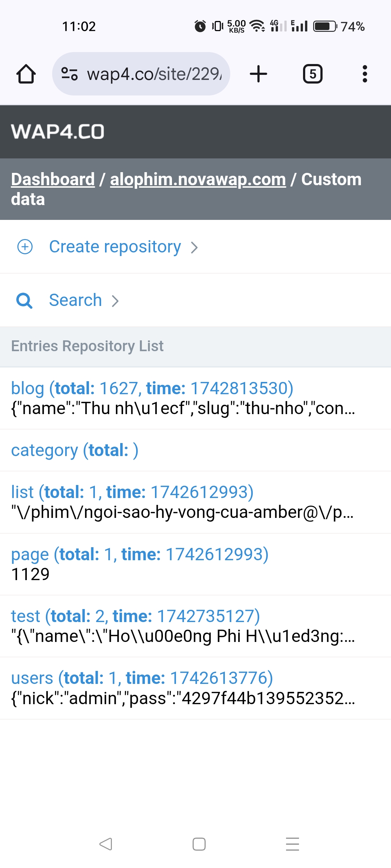Tap the Search magnifier icon
The width and height of the screenshot is (391, 868).
coord(24,301)
